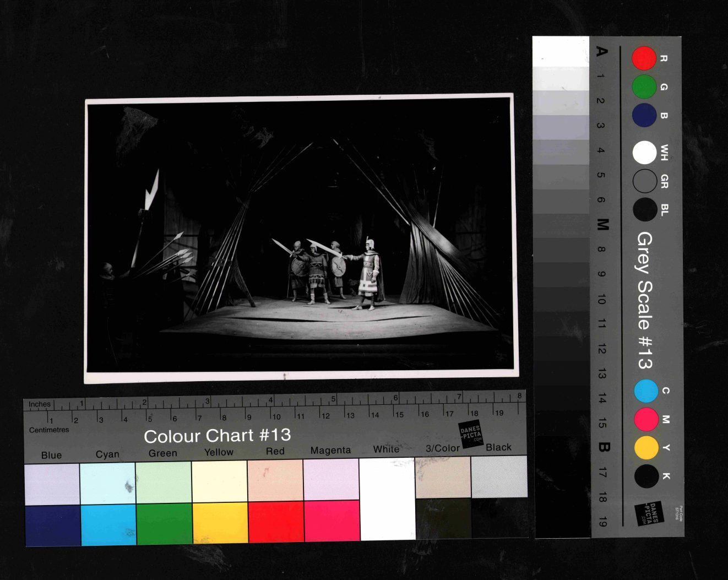Click the "Colour Chart #13" title text
The width and height of the screenshot is (728, 580).
(x=217, y=436)
